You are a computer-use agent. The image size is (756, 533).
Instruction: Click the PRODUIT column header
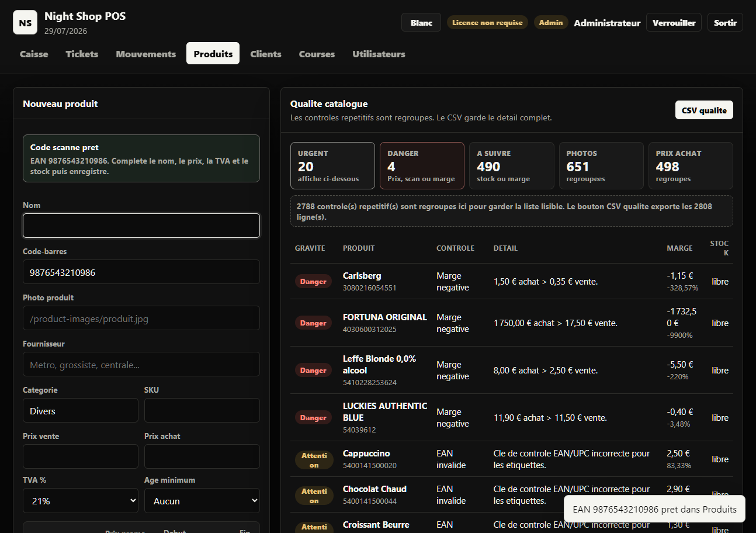tap(359, 248)
